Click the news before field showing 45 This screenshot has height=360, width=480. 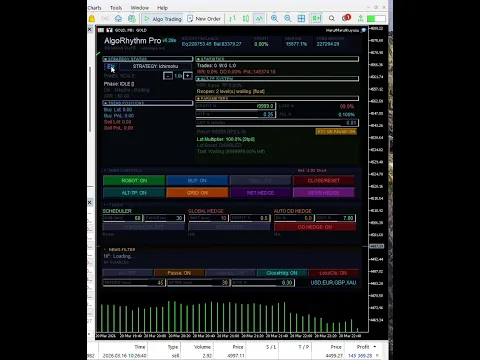134,283
